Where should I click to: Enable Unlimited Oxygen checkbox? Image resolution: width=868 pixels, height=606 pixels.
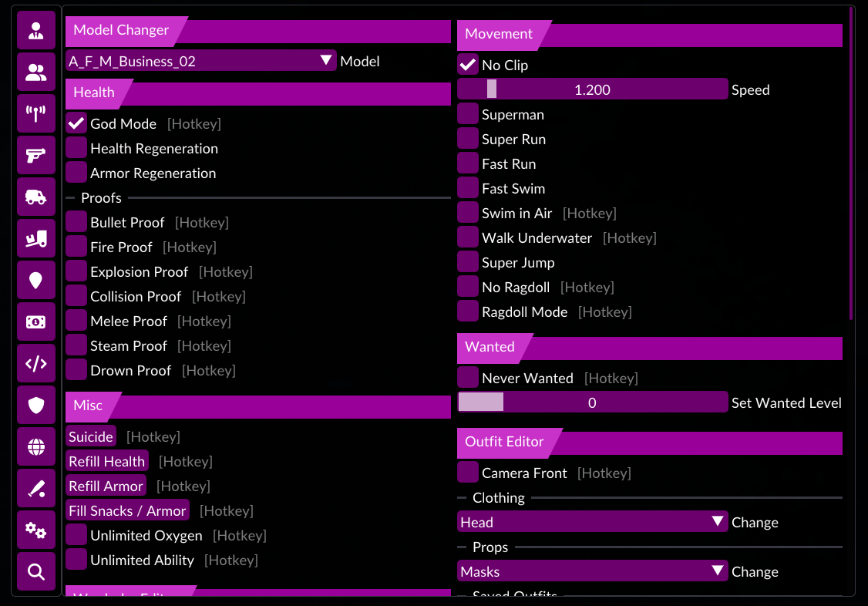pos(76,535)
